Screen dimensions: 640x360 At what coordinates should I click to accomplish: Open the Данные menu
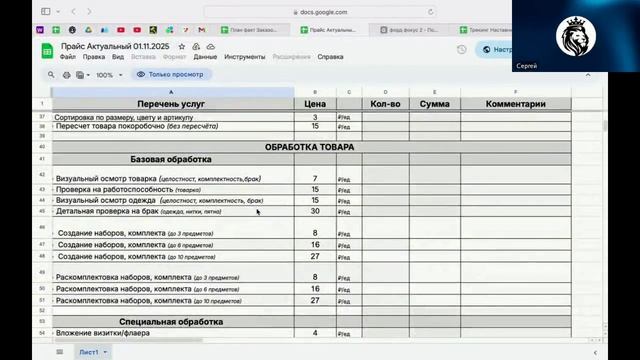(x=205, y=57)
